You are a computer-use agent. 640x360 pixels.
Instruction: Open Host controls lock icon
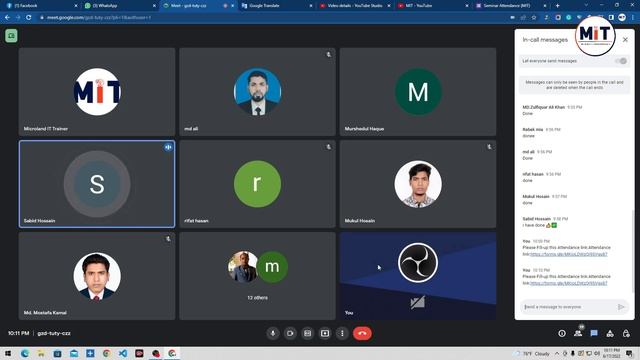coord(626,333)
